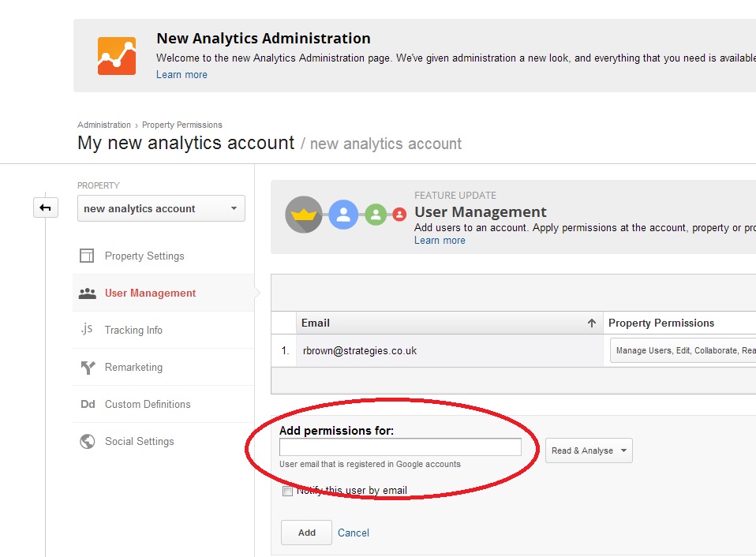
Task: Click the Add permissions for: label
Action: (x=336, y=430)
